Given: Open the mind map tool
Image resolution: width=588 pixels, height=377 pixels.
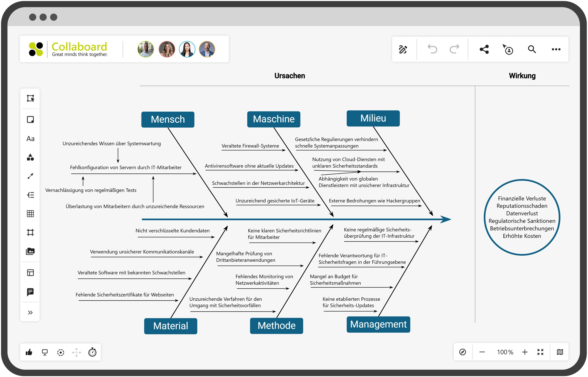Looking at the screenshot, I should click(30, 195).
